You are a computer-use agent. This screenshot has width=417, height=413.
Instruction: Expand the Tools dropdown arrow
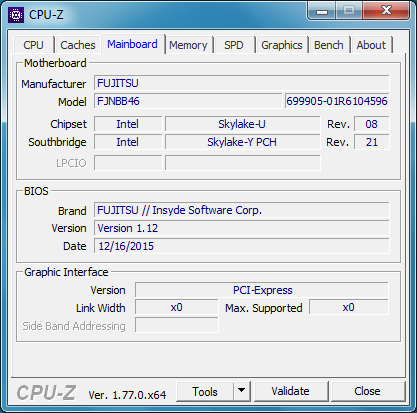click(x=242, y=392)
